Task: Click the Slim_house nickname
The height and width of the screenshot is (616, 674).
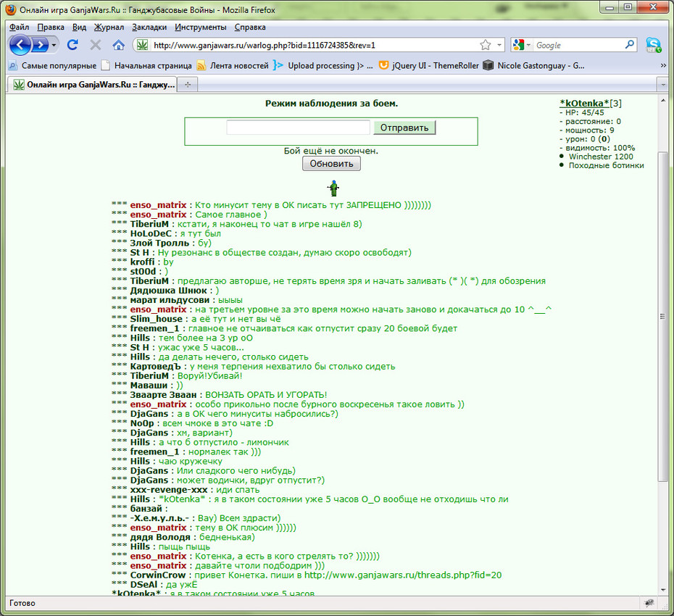Action: click(x=157, y=319)
